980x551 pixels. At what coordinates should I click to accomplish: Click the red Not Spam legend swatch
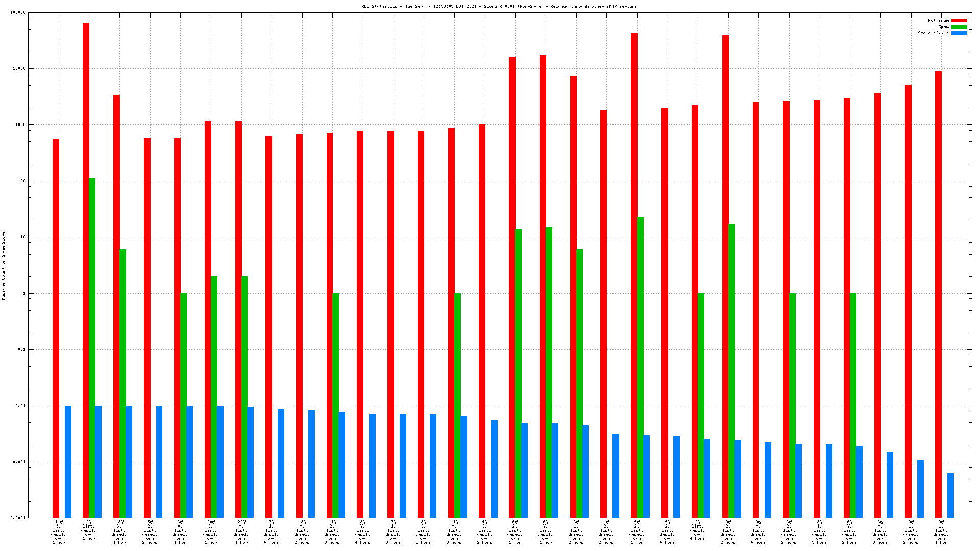pos(959,21)
